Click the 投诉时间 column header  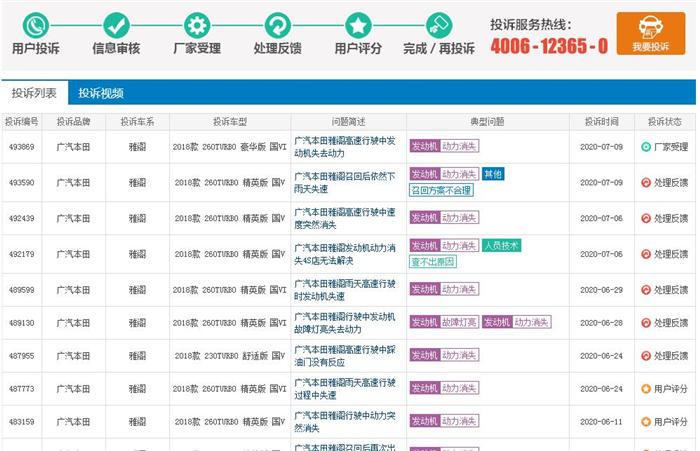pyautogui.click(x=601, y=121)
